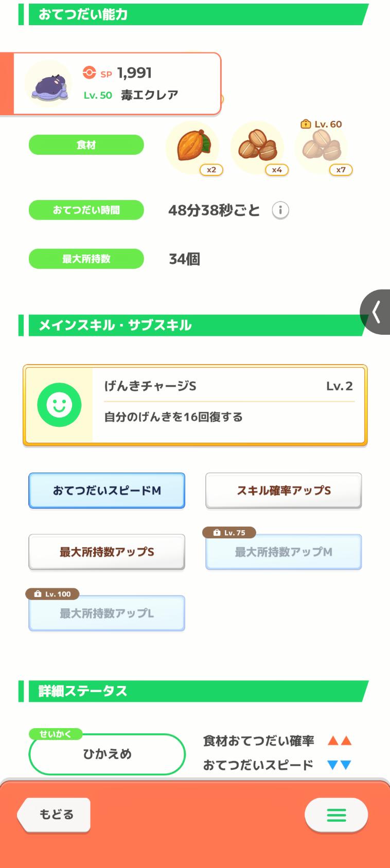Tap the locked 最大所持数アップM skill
The image size is (390, 868).
point(283,552)
